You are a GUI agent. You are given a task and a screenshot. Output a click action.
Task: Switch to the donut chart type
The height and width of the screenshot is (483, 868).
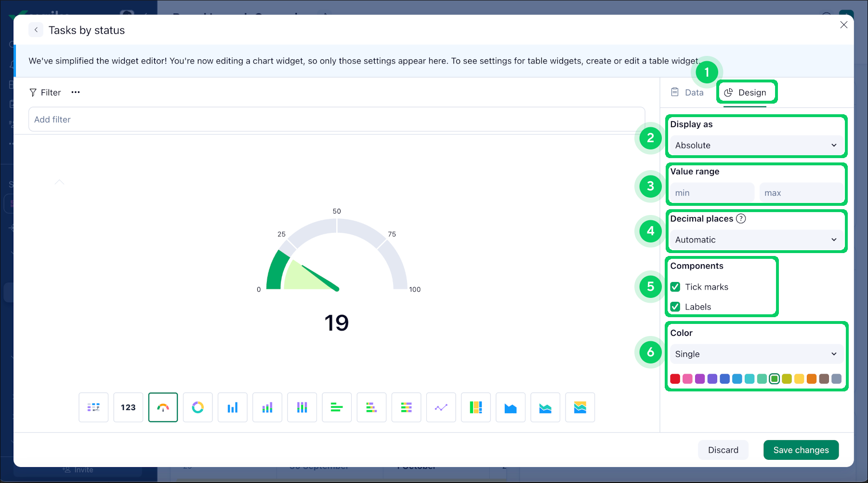pyautogui.click(x=197, y=407)
